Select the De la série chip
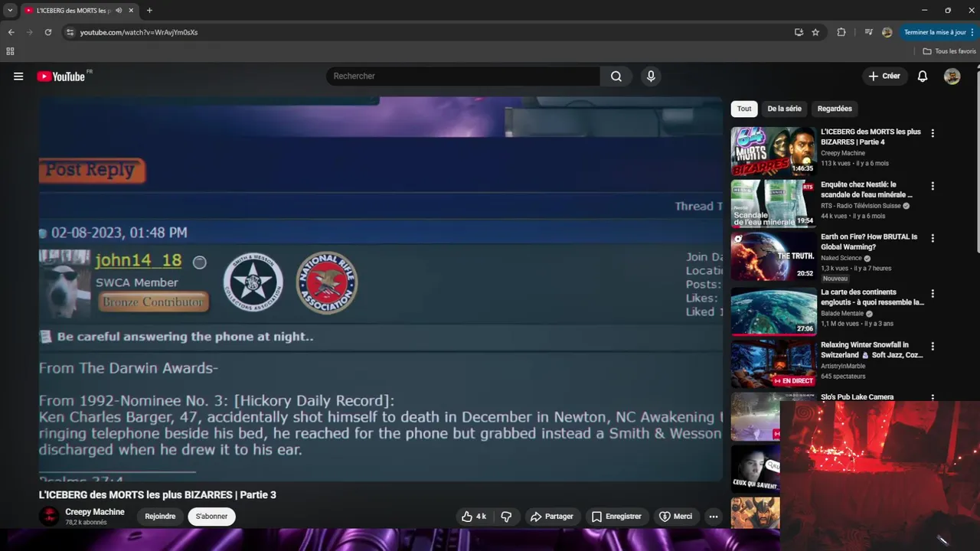 click(x=784, y=109)
